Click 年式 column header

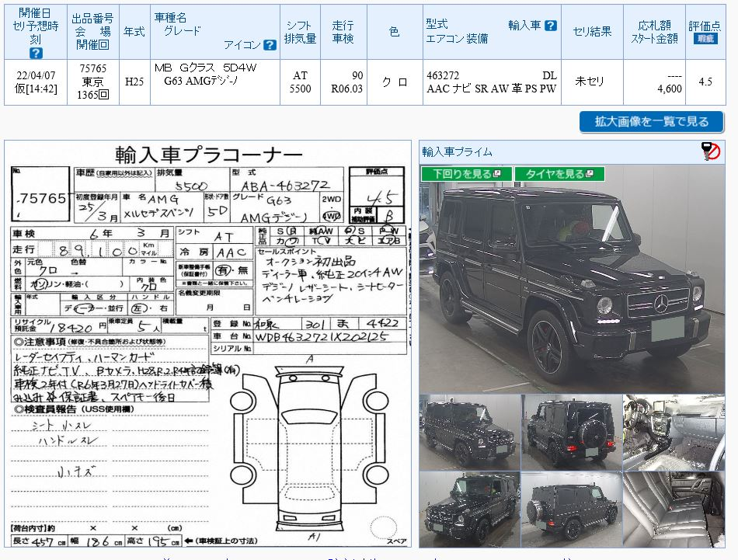[134, 32]
